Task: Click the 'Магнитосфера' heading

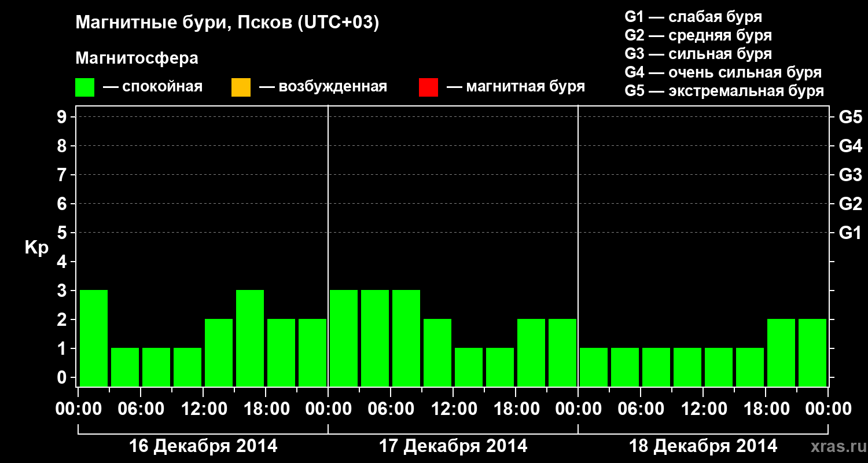Action: [x=137, y=58]
